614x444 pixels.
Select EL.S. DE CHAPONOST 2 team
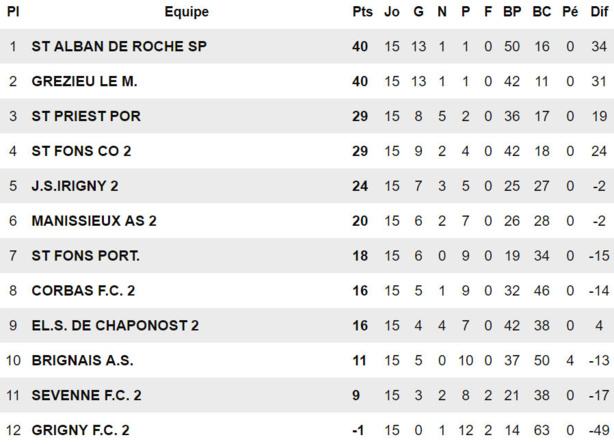click(115, 326)
